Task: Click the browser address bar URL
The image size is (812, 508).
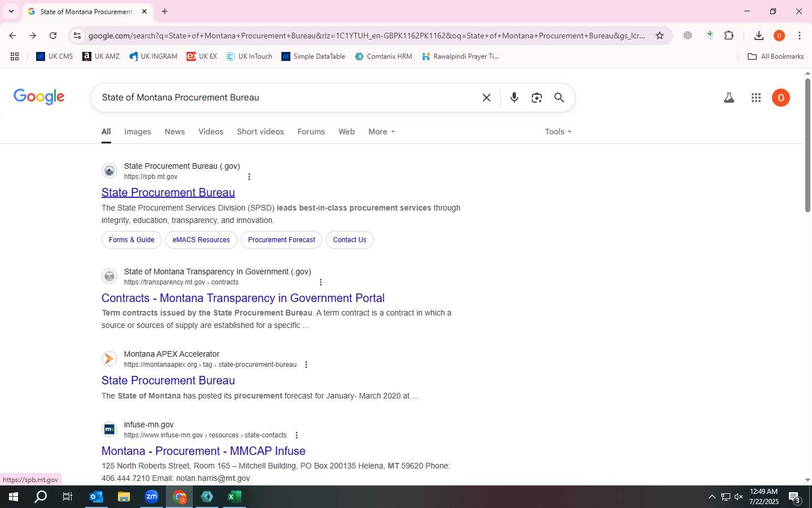Action: 367,36
